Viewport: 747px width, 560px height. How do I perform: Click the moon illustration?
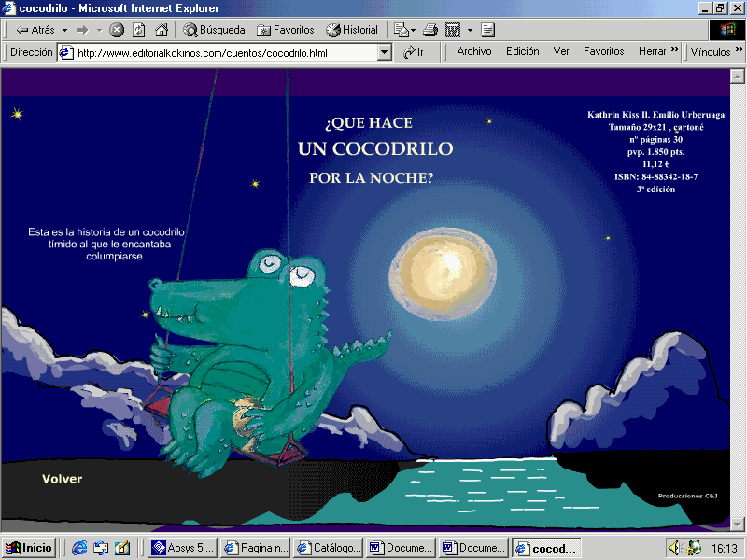443,273
